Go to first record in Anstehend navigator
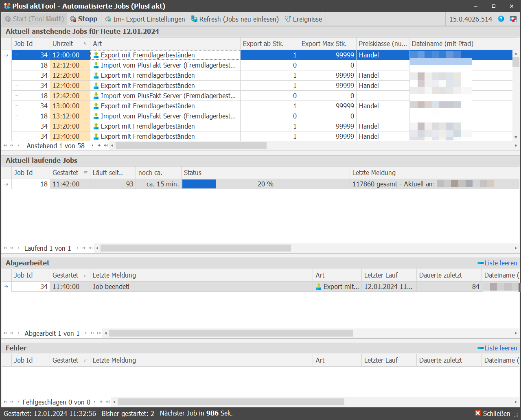 coord(5,145)
